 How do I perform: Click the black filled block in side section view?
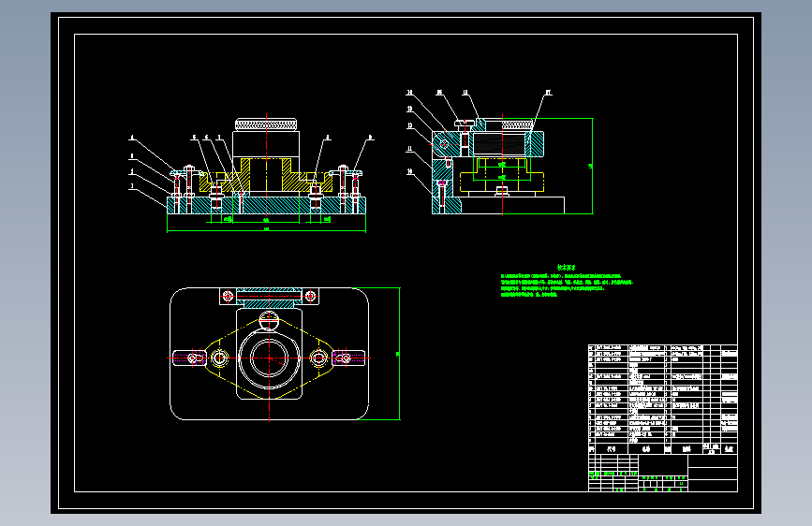pyautogui.click(x=500, y=143)
